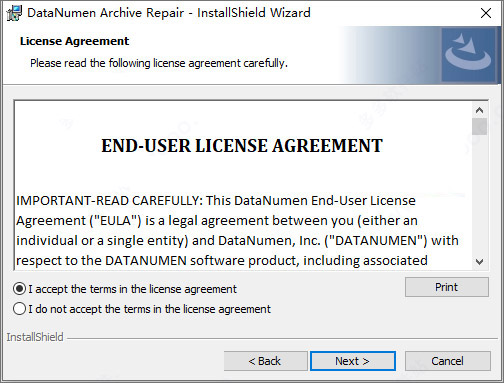Click the InstallShield logo in the header banner
Viewport: 504px width, 383px height.
tap(468, 55)
